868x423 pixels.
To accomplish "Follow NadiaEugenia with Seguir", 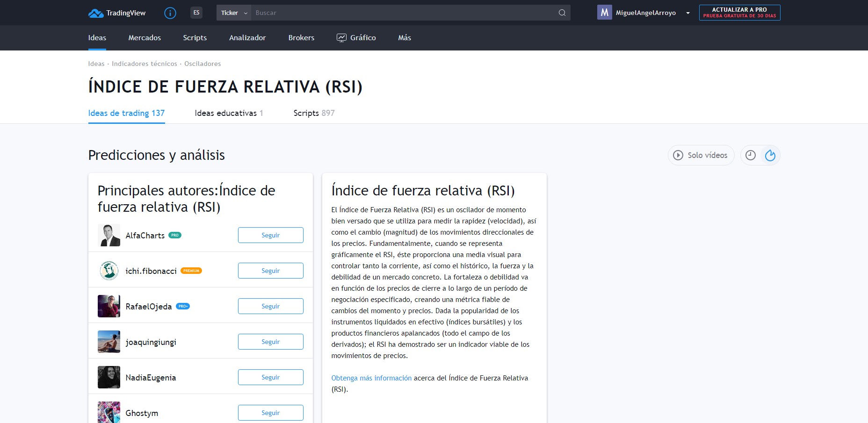I will point(270,377).
